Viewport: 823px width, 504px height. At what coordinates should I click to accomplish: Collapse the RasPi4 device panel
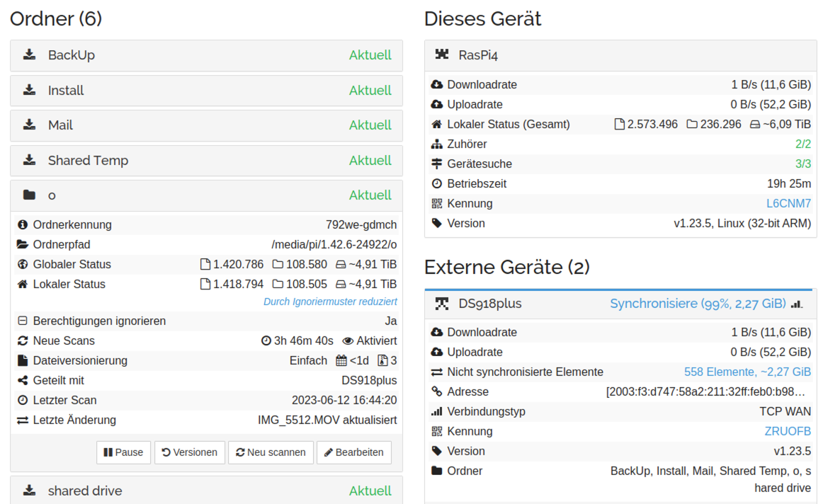620,55
